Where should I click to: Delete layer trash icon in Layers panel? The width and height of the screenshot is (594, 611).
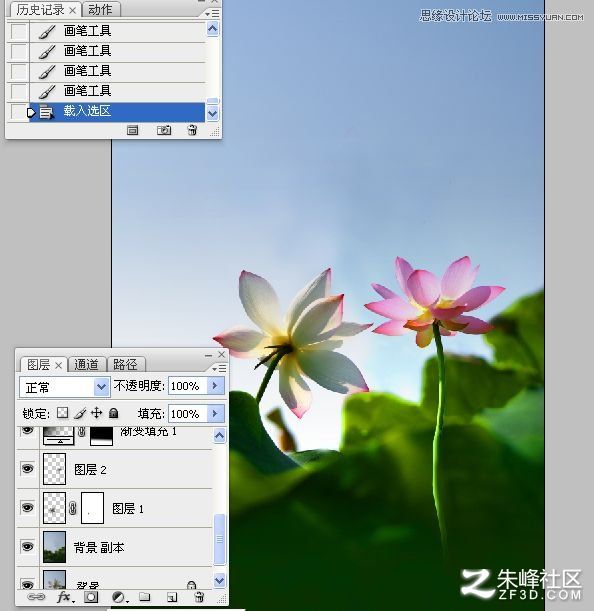199,597
